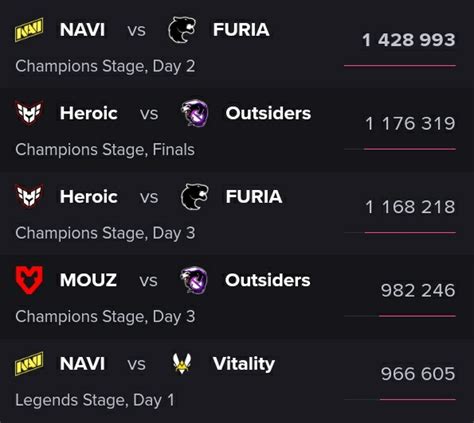Viewport: 474px width, 423px height.
Task: Click the Outsiders logo in Finals match
Action: click(x=195, y=113)
